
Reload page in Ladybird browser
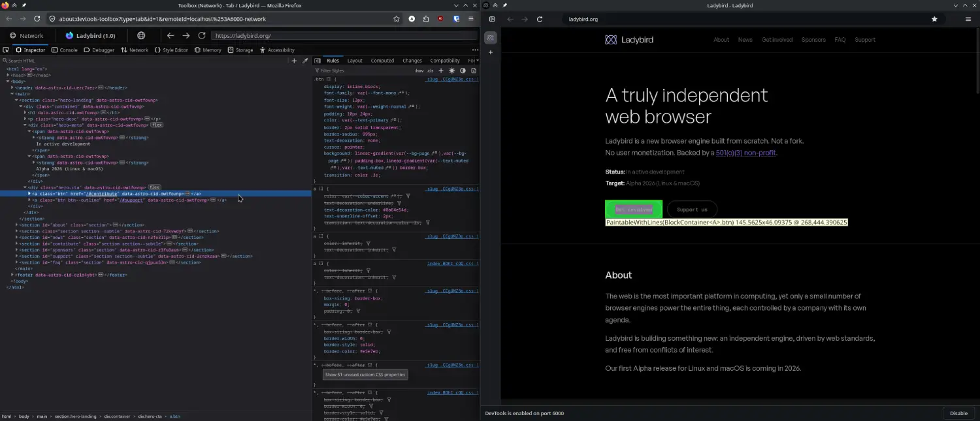point(540,19)
